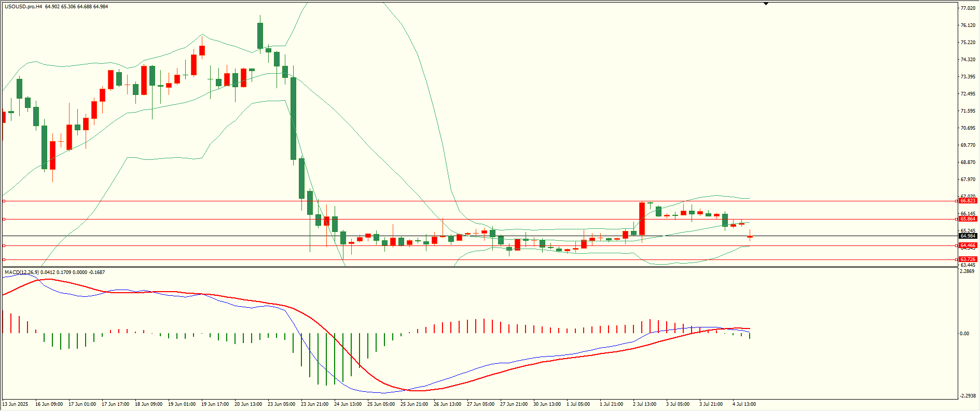980x411 pixels.
Task: Click the 1 Jul 05:00 time label
Action: [x=578, y=404]
